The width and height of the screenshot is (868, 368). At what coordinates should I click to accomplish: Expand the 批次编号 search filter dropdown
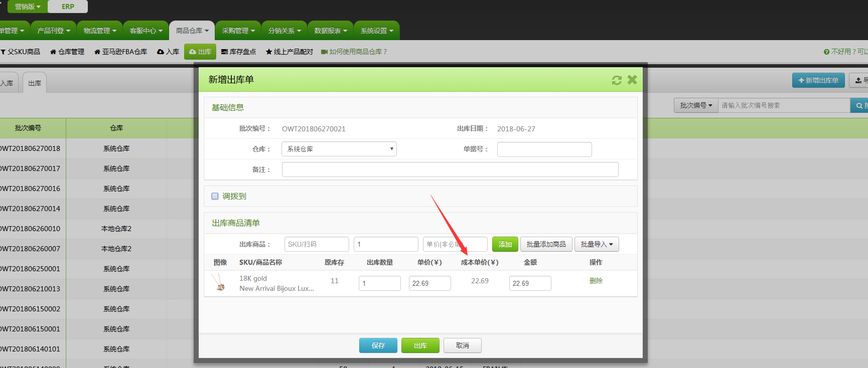696,105
